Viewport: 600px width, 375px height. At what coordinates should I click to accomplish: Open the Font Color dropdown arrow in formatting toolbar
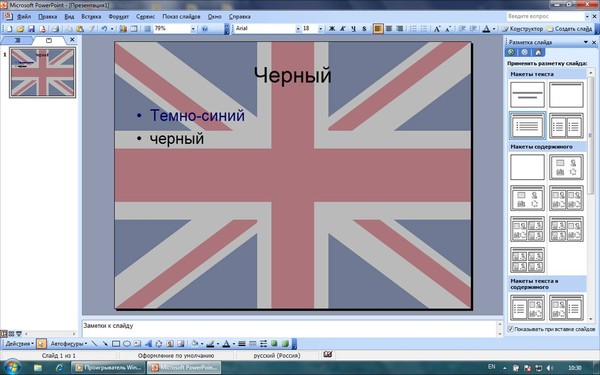pyautogui.click(x=494, y=29)
